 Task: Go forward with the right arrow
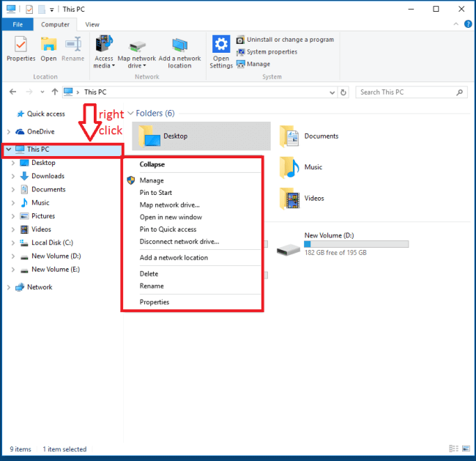click(x=29, y=92)
